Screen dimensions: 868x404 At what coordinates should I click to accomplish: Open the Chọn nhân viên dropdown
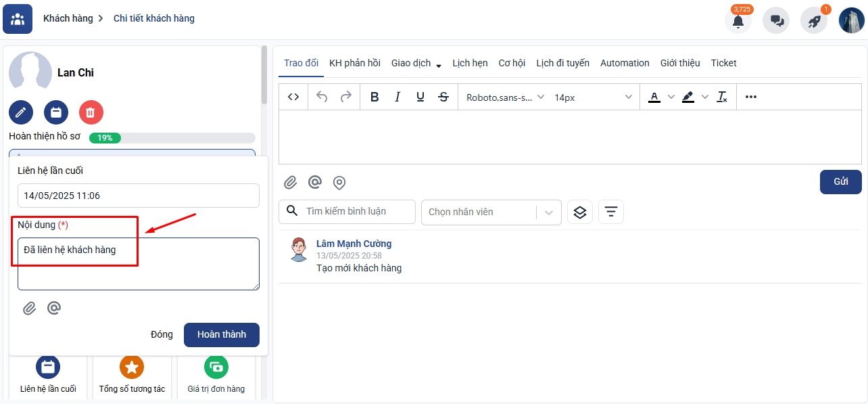491,212
